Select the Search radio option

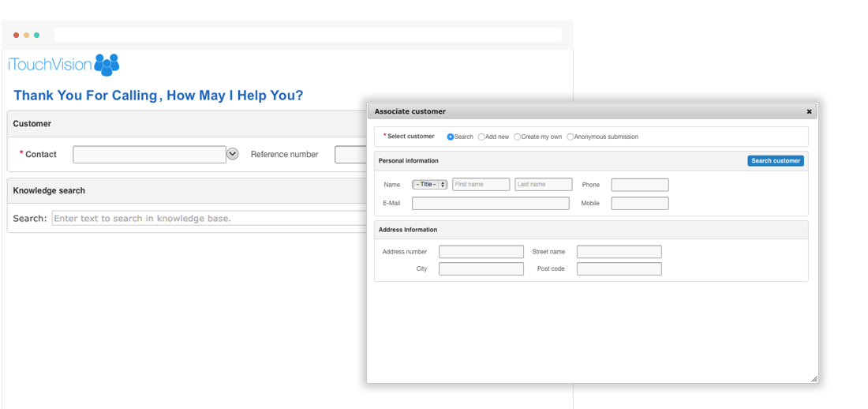tap(451, 137)
